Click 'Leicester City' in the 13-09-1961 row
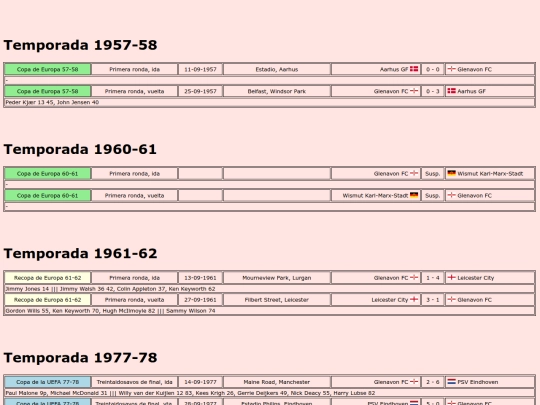The height and width of the screenshot is (405, 540). click(476, 278)
